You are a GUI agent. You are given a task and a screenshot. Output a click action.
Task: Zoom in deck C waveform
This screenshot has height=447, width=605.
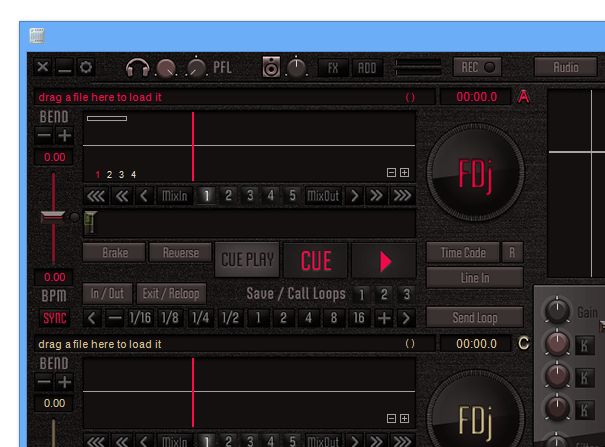pos(404,418)
